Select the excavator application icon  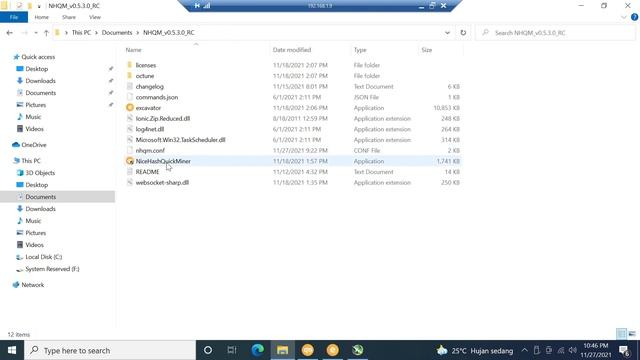pos(130,108)
